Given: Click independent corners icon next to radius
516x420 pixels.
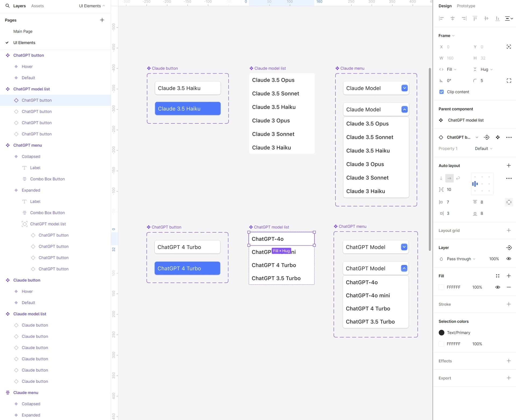Looking at the screenshot, I should pyautogui.click(x=509, y=81).
